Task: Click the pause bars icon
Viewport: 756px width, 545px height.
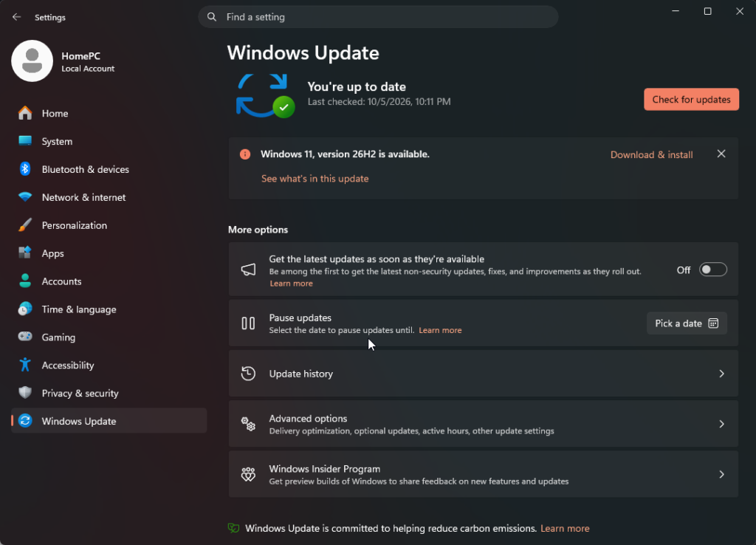Action: 248,323
